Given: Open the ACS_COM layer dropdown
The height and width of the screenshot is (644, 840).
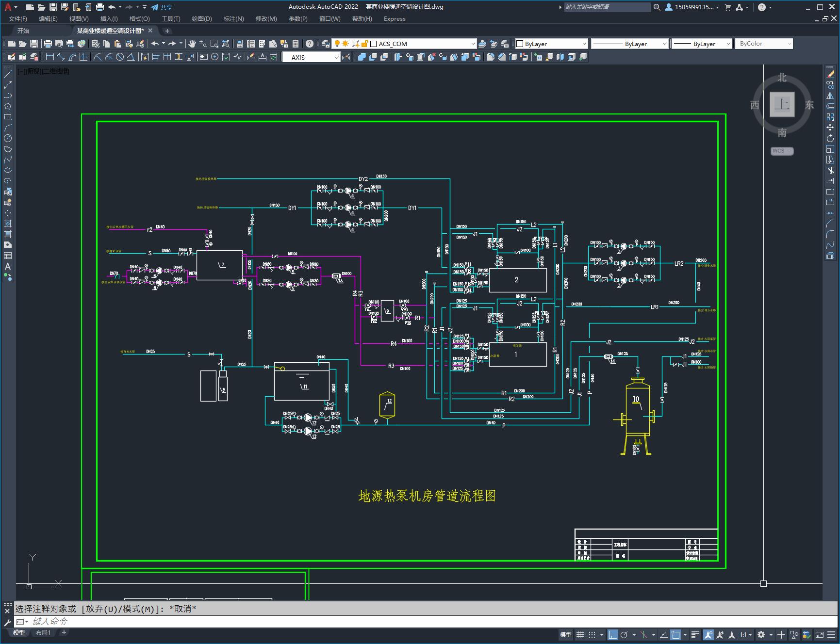Looking at the screenshot, I should pos(473,44).
